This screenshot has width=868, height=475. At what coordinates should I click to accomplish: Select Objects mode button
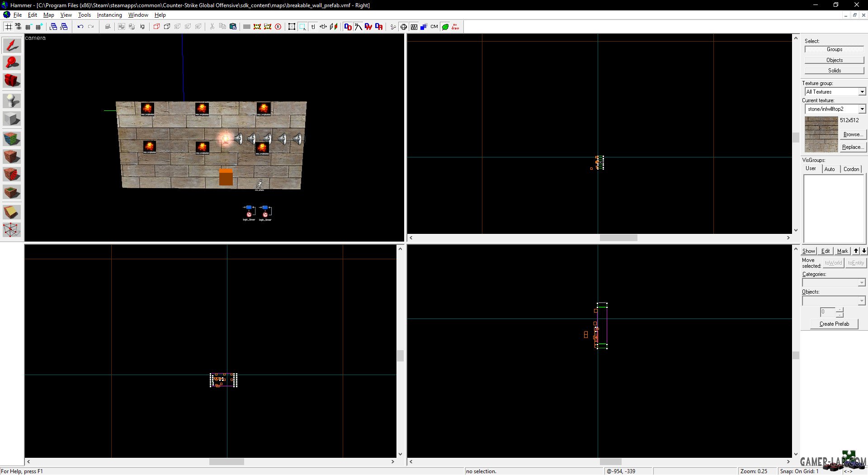[x=834, y=60]
